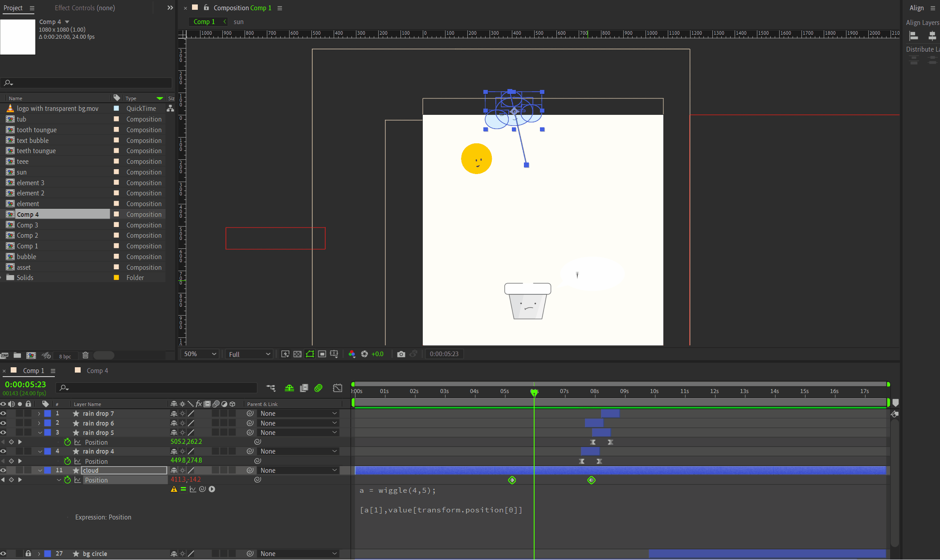Expand rain drop 6 layer properties
This screenshot has height=560, width=940.
[x=39, y=423]
